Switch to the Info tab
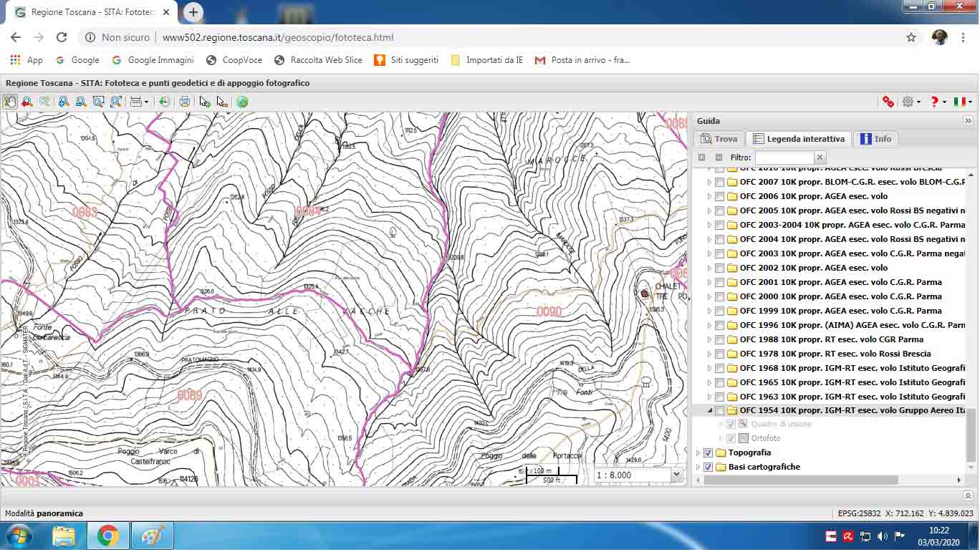Screen dimensions: 980x552 coord(875,139)
